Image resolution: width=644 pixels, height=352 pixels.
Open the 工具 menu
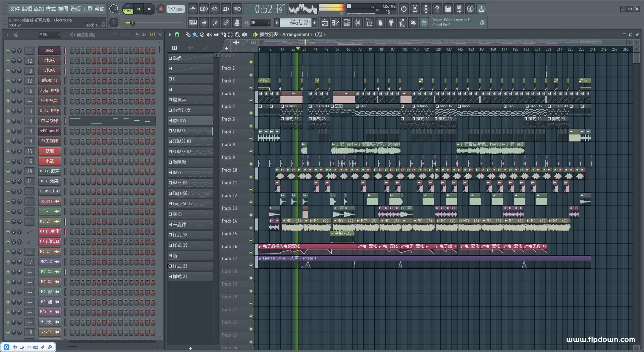pos(87,9)
